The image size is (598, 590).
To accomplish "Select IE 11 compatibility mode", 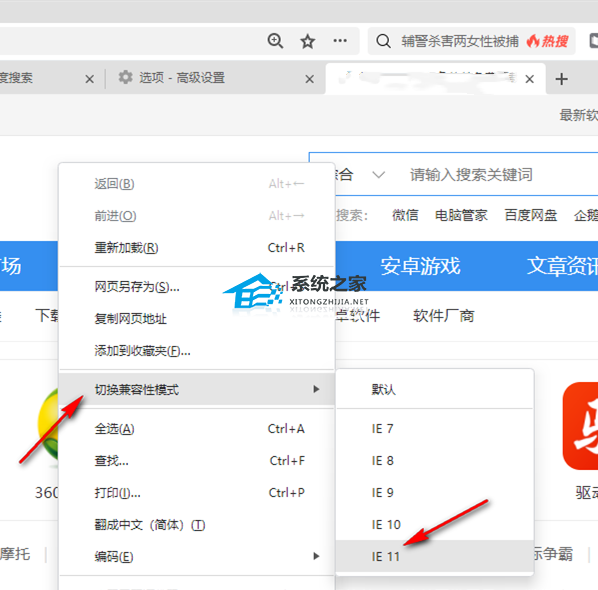I will click(434, 556).
